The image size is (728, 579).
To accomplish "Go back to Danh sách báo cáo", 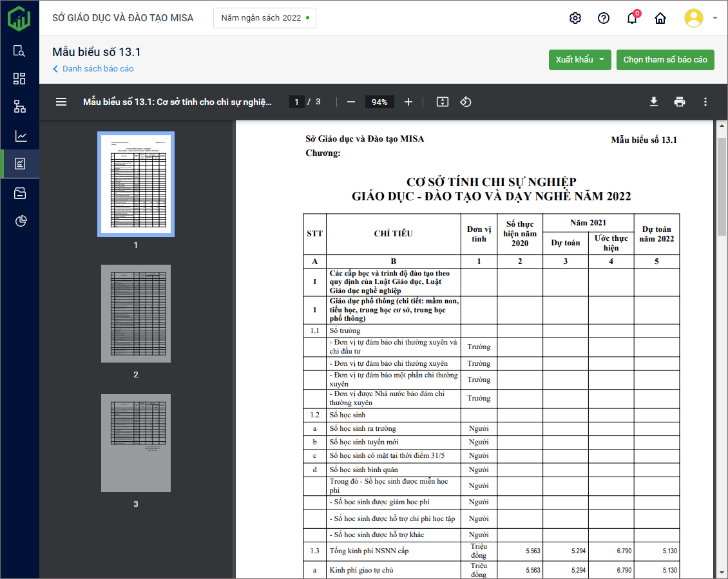I will coord(97,69).
